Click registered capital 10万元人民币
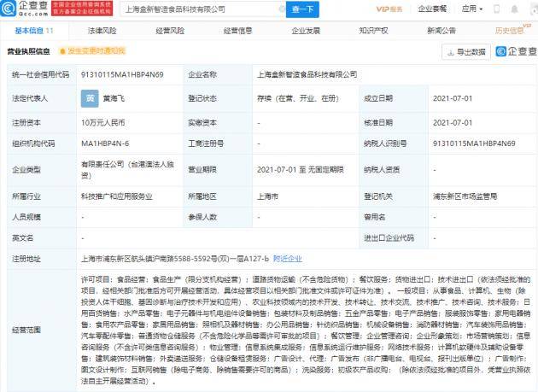The image size is (538, 392). point(103,123)
